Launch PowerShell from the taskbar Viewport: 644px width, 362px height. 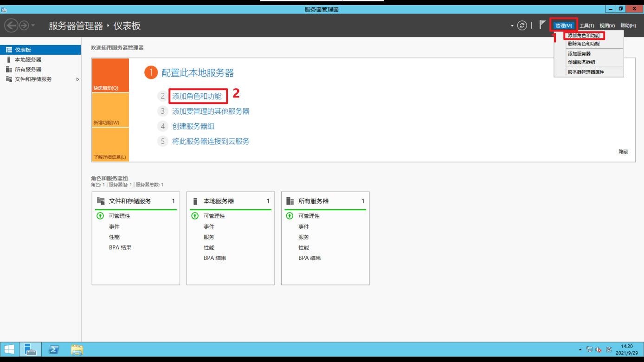(x=54, y=349)
